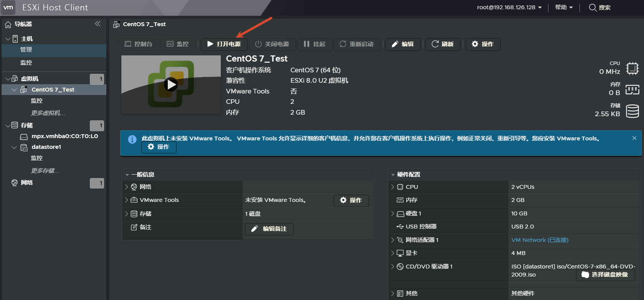The image size is (644, 300).
Task: Click the search magnifier icon
Action: pyautogui.click(x=593, y=7)
